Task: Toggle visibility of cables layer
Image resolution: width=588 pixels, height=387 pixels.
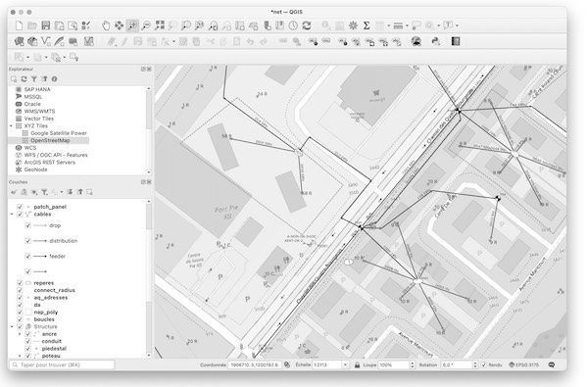Action: [x=20, y=215]
